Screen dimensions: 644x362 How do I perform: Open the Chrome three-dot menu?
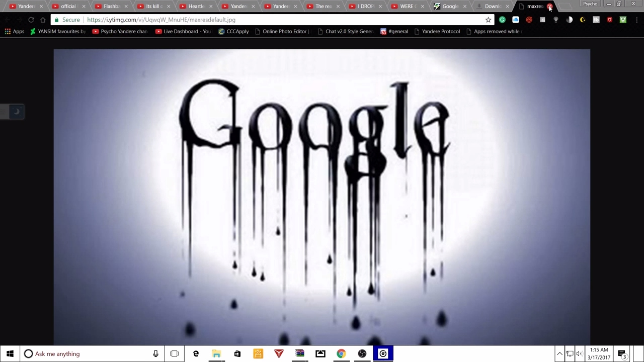point(635,20)
